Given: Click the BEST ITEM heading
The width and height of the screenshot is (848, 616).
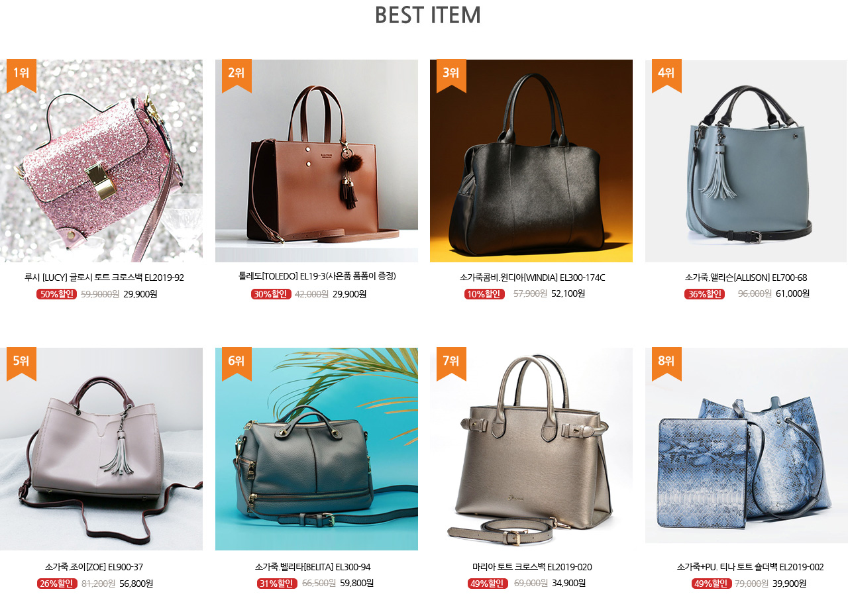Looking at the screenshot, I should [428, 15].
